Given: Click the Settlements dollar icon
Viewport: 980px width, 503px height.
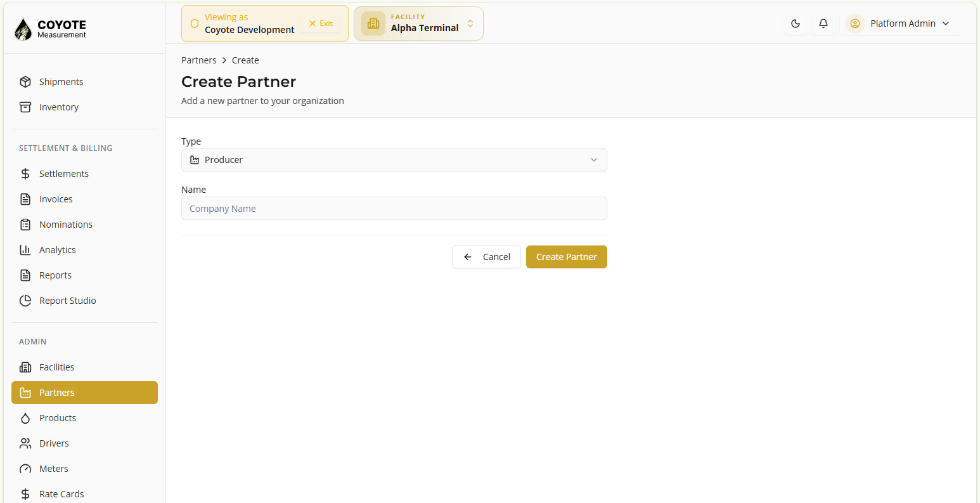Looking at the screenshot, I should click(x=25, y=174).
